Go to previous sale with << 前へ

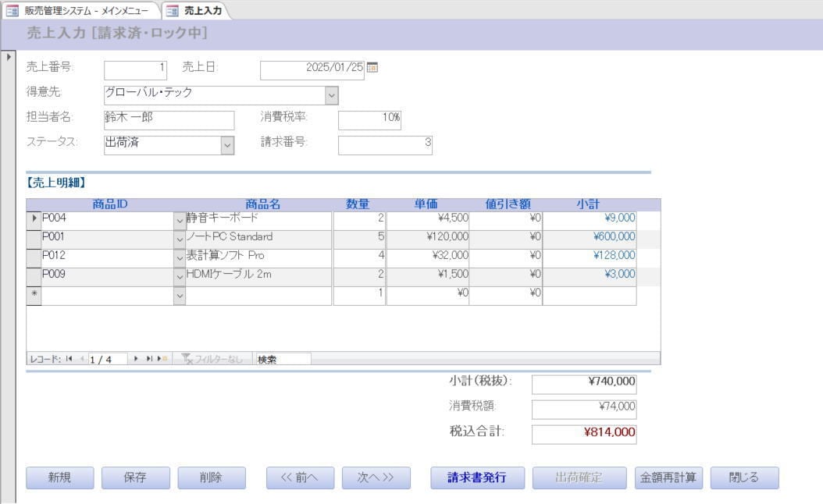coord(300,477)
